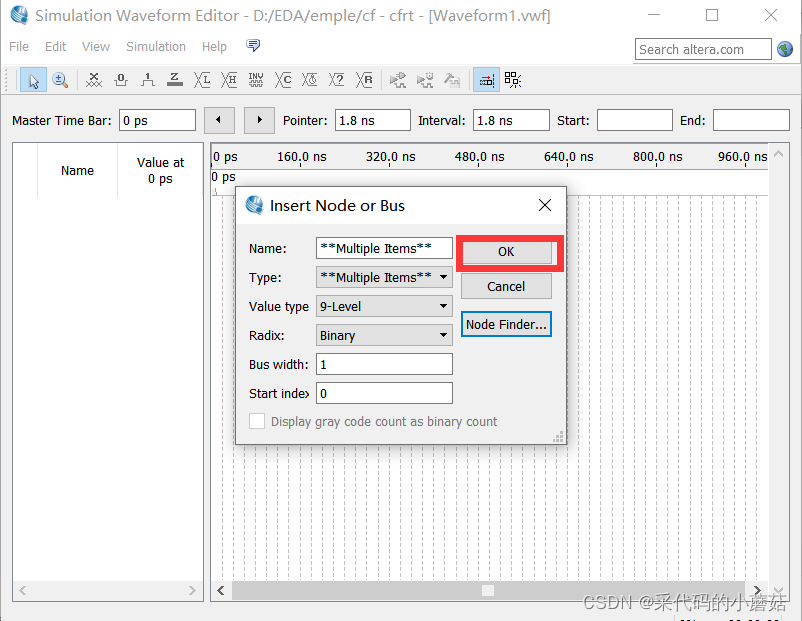Click the Start index input field
The height and width of the screenshot is (621, 802).
tap(384, 393)
